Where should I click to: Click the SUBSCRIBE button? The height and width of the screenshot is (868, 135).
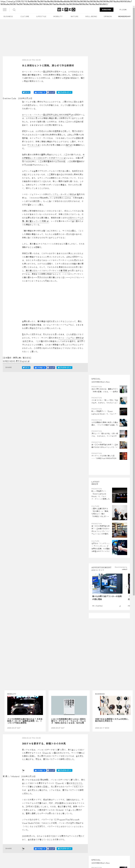click(107, 10)
